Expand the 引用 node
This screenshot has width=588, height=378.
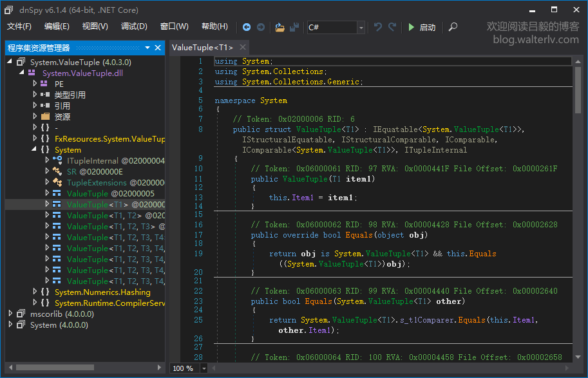35,105
